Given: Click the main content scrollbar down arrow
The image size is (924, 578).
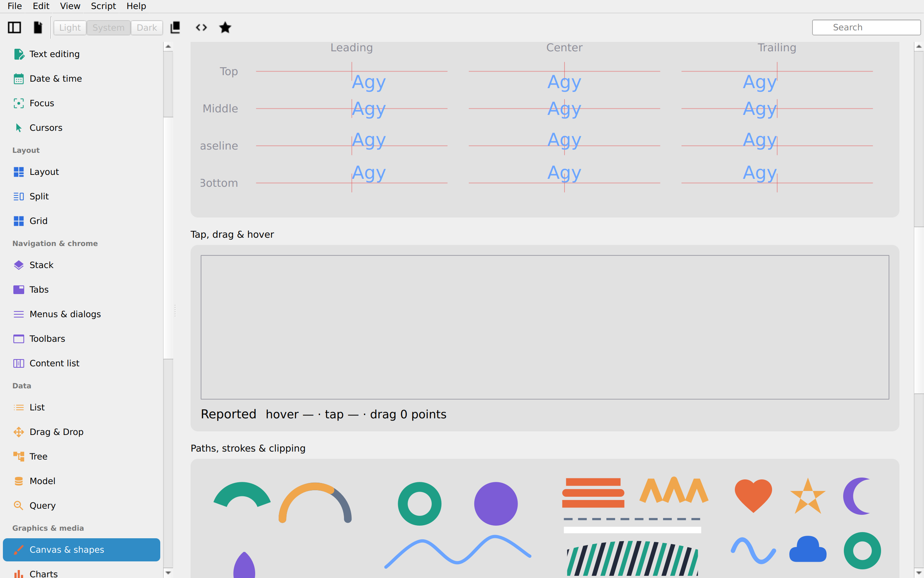Looking at the screenshot, I should point(919,573).
